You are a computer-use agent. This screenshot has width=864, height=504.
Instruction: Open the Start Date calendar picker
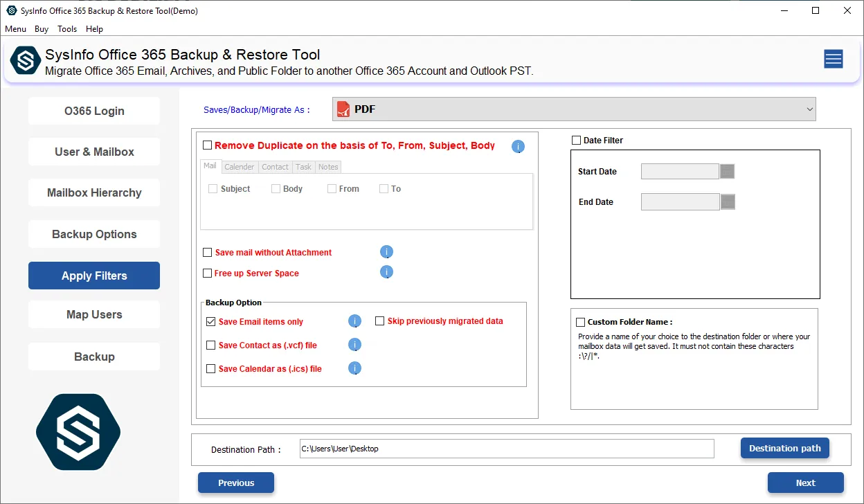coord(727,172)
